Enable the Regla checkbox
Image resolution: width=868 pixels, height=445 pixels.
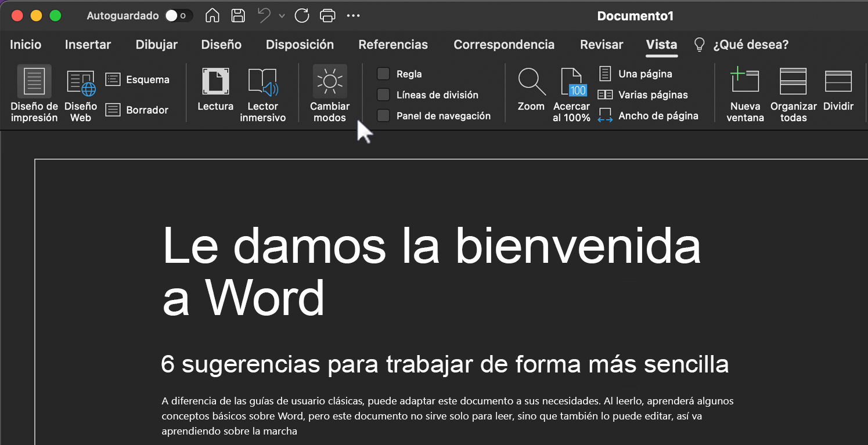(x=383, y=74)
